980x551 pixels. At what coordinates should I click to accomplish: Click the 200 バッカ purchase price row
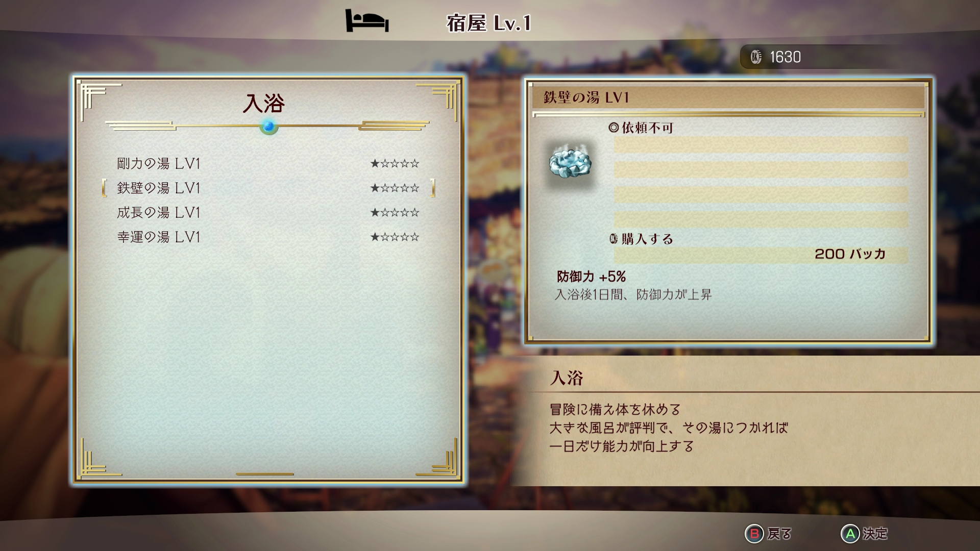[761, 254]
